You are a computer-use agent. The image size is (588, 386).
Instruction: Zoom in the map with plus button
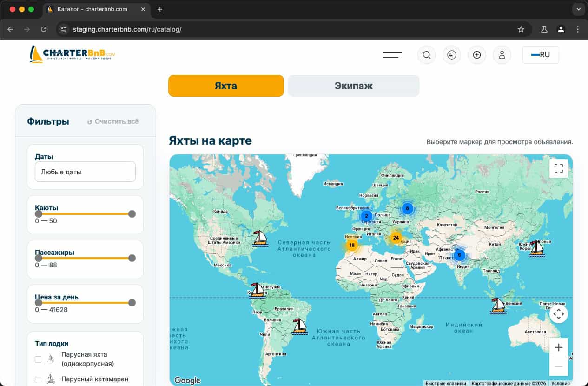point(559,347)
